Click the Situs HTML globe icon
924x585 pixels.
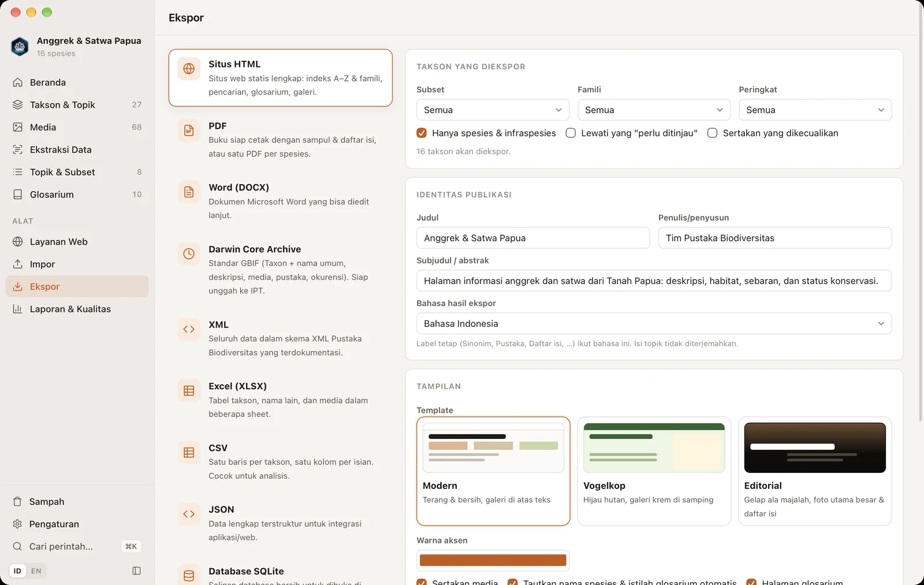click(x=189, y=69)
